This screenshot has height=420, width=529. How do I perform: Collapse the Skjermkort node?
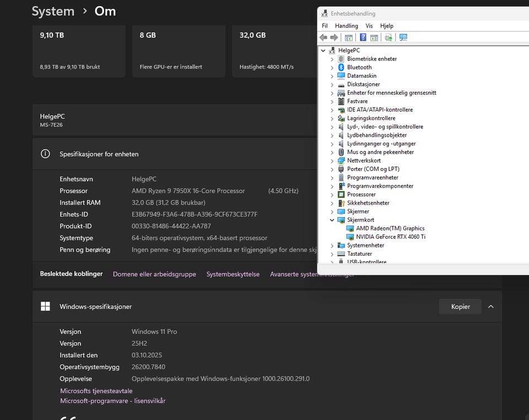(x=332, y=220)
